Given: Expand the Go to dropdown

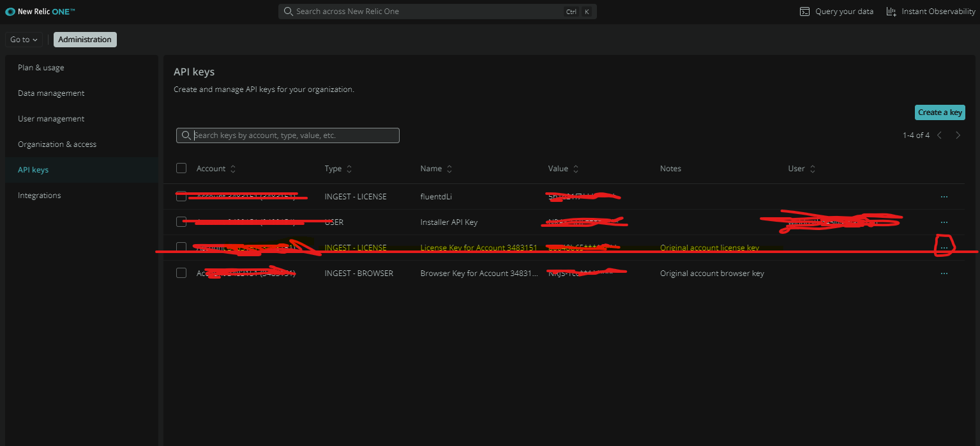Looking at the screenshot, I should [24, 40].
